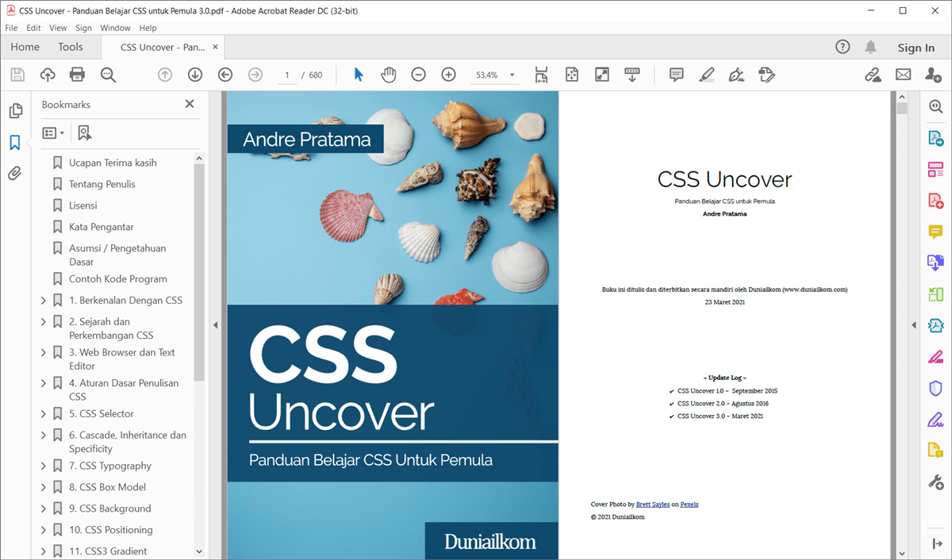Click the page number input field

coord(286,75)
